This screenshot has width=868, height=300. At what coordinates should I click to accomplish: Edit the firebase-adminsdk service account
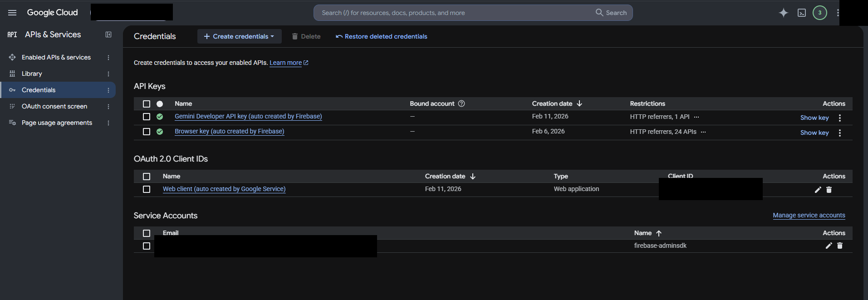click(x=829, y=246)
